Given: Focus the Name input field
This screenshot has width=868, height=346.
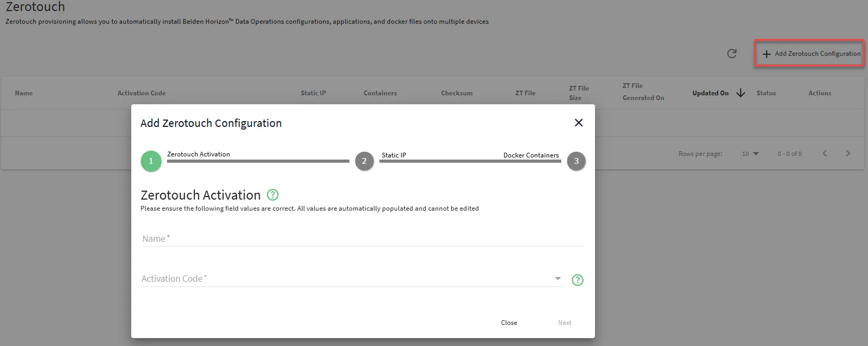Looking at the screenshot, I should click(x=363, y=239).
